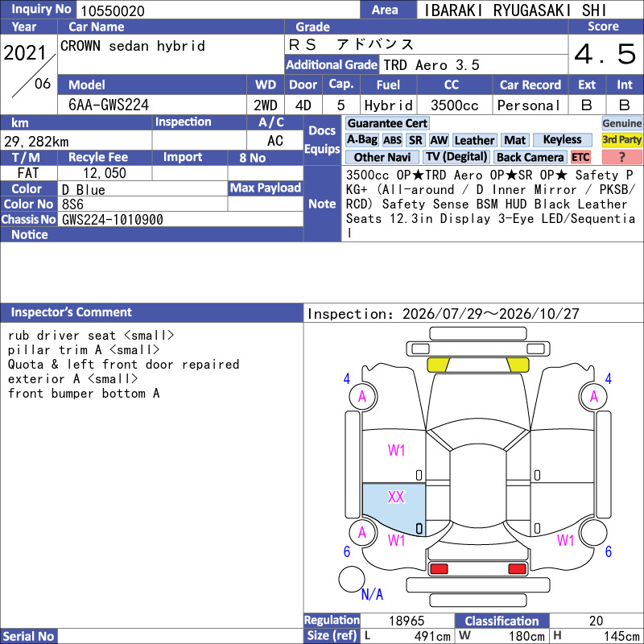This screenshot has height=644, width=644.
Task: Click the Guarantee Cert badge
Action: click(x=387, y=123)
